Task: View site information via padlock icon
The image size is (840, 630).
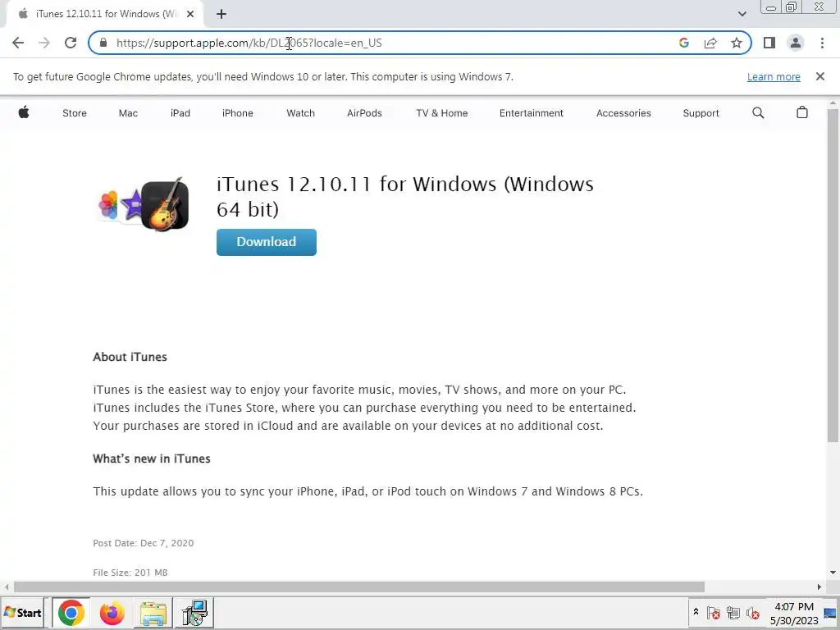Action: tap(103, 43)
